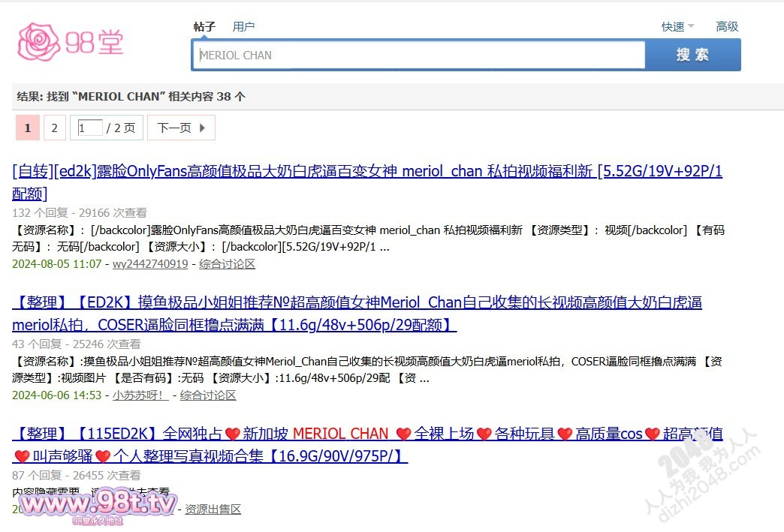Screen dimensions: 784x532
Task: Open the 快速 quick search dropdown
Action: tap(674, 26)
